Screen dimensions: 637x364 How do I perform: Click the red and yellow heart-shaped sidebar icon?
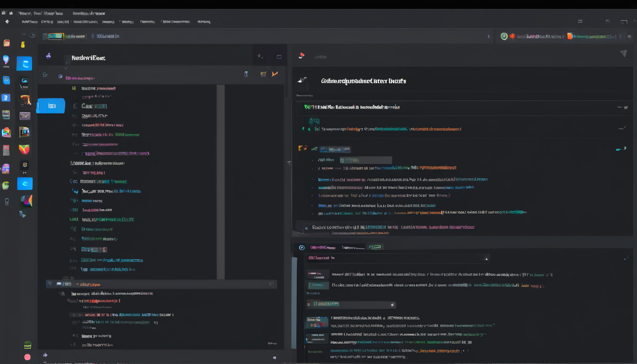pos(24,150)
